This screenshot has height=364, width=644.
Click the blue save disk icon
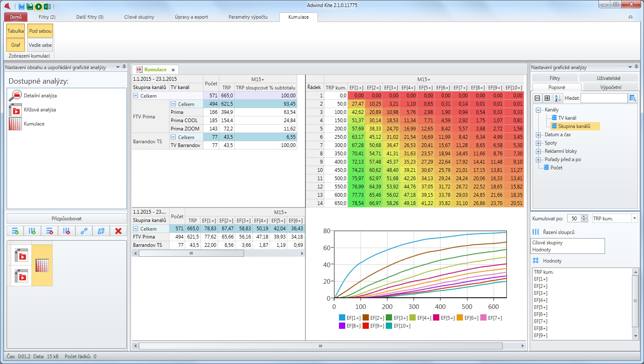(22, 6)
